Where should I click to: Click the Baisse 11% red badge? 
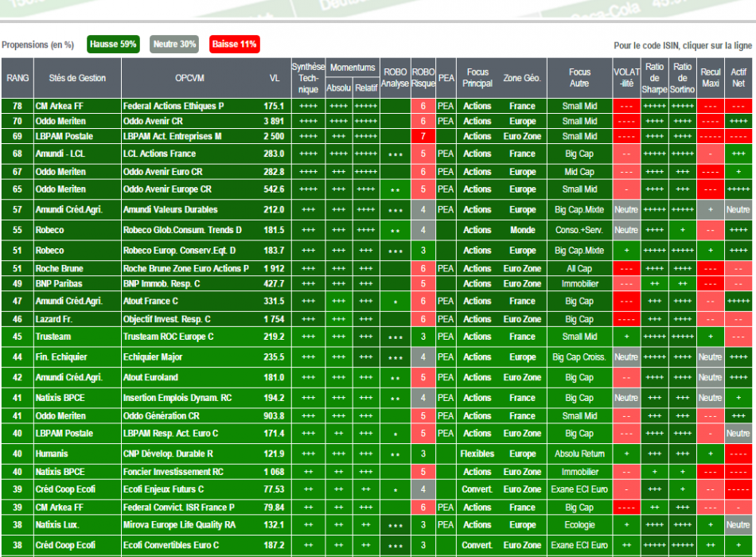click(x=234, y=45)
